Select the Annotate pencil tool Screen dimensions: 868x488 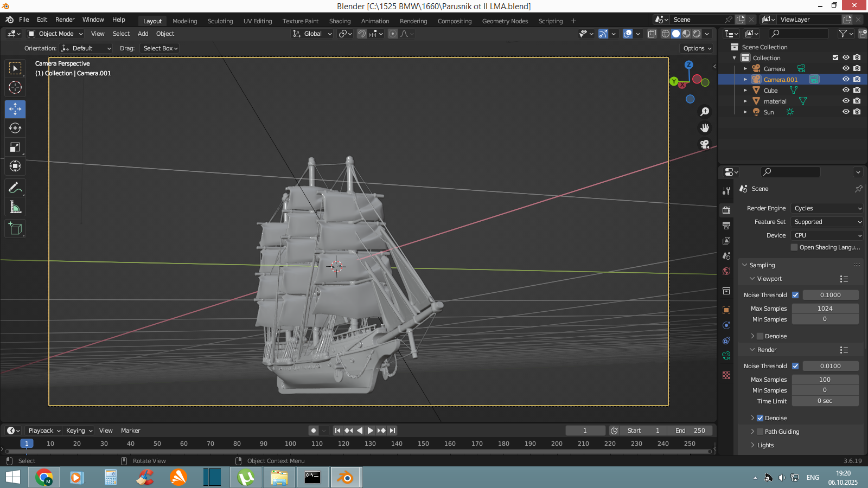[15, 188]
